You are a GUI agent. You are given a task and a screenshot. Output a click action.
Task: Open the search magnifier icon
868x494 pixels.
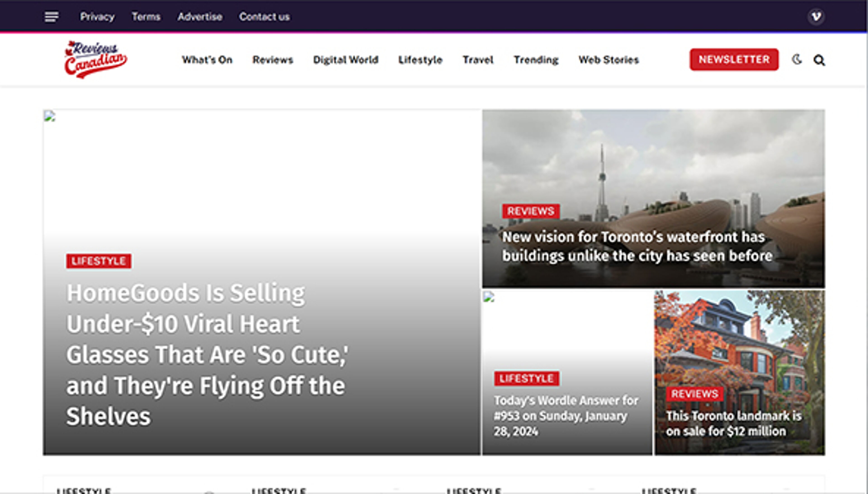pyautogui.click(x=819, y=60)
